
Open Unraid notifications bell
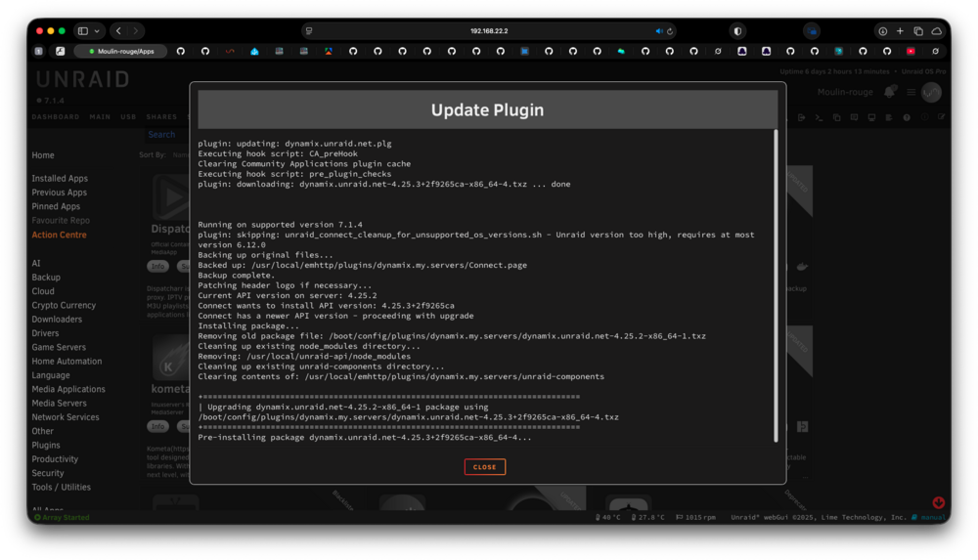point(890,92)
